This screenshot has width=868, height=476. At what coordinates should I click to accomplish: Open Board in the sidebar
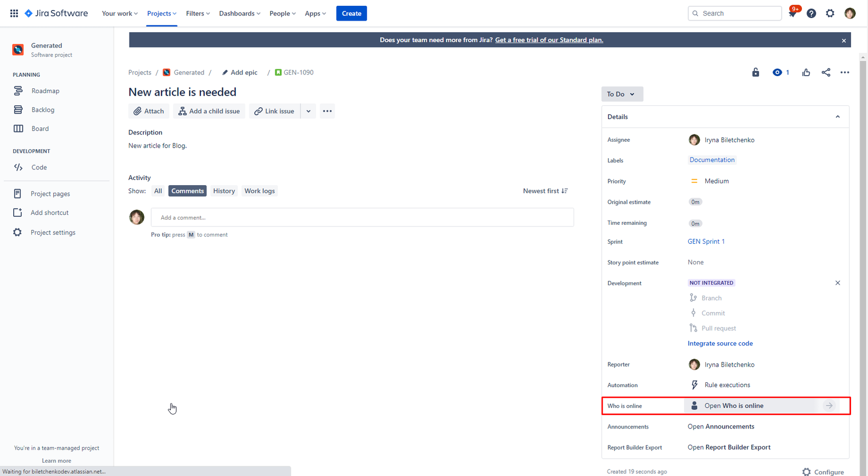40,129
